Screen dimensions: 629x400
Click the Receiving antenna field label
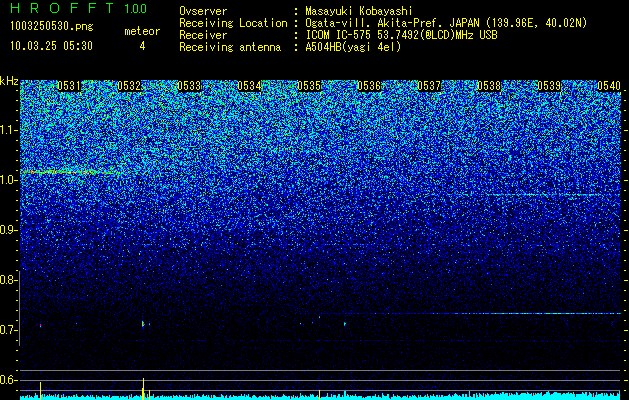coord(230,47)
